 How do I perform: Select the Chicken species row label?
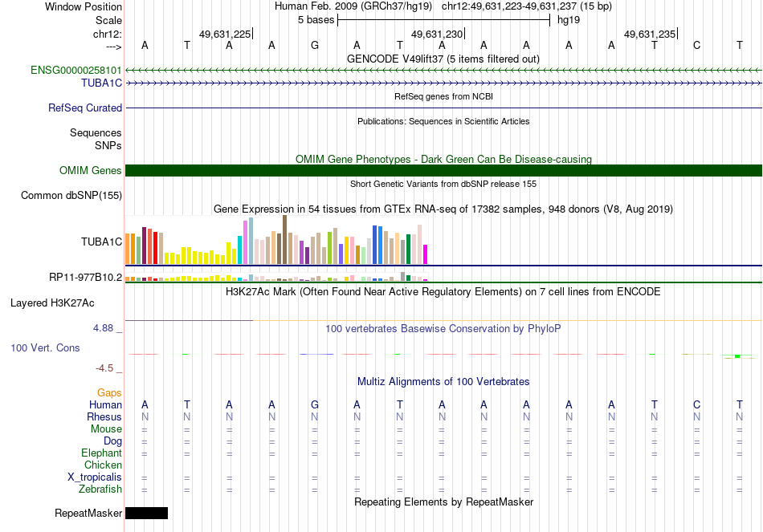[103, 465]
